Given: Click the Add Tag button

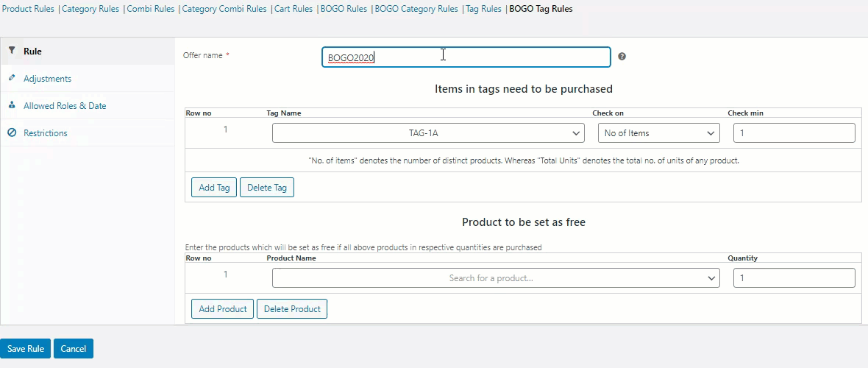Looking at the screenshot, I should tap(214, 188).
